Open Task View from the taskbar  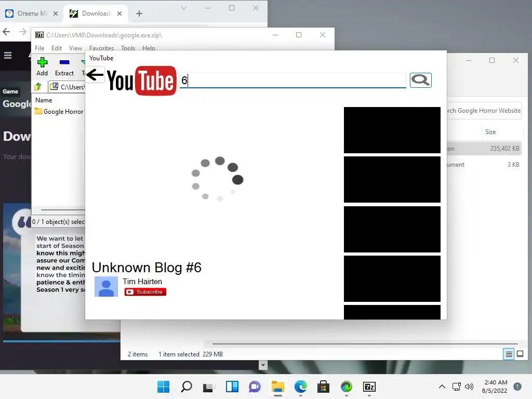click(208, 387)
